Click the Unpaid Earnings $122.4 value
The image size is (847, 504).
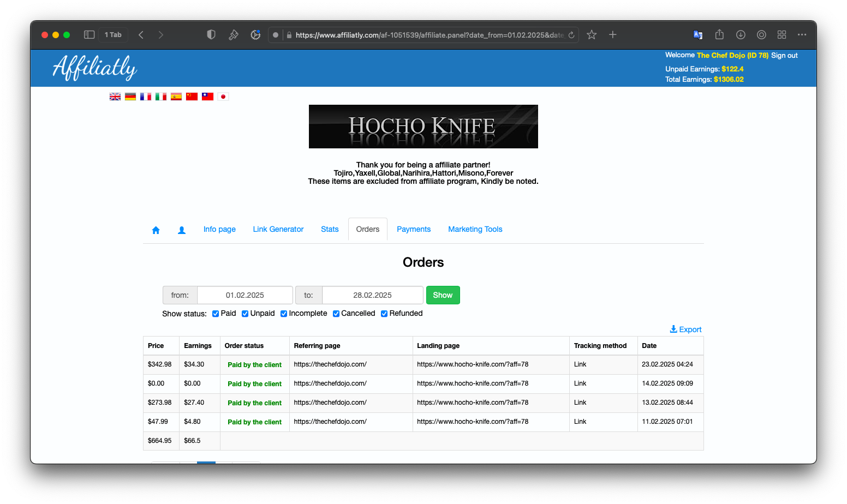(732, 69)
